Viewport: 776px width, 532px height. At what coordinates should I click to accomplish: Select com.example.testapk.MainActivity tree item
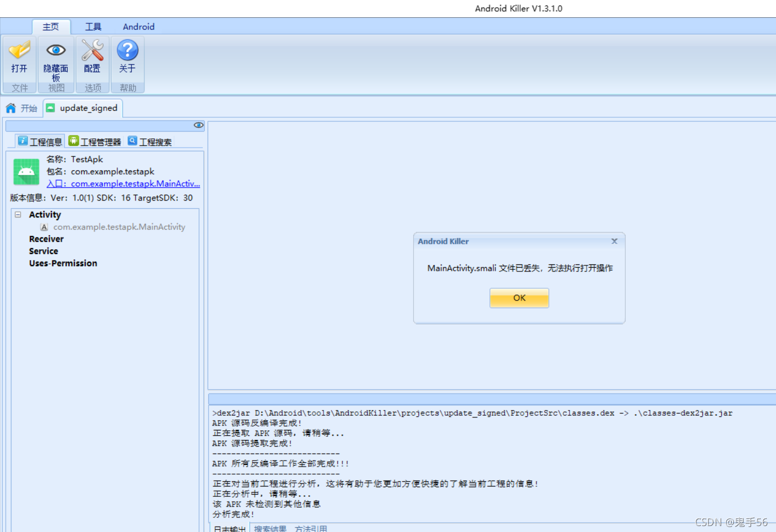coord(119,227)
